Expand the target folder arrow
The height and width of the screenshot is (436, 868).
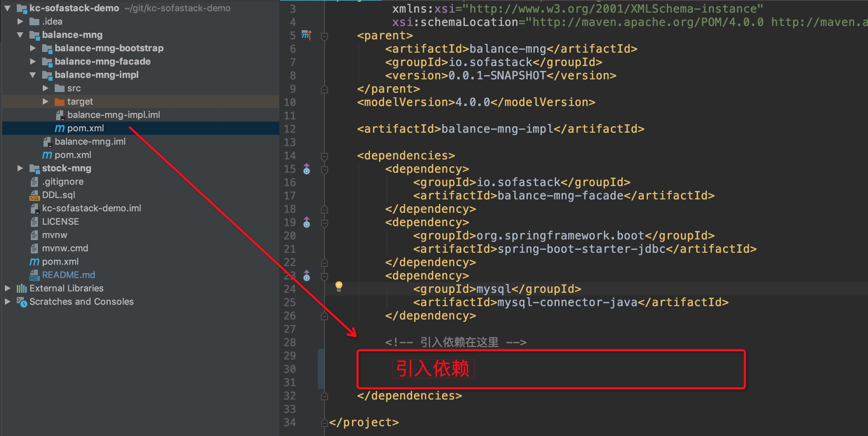point(45,101)
